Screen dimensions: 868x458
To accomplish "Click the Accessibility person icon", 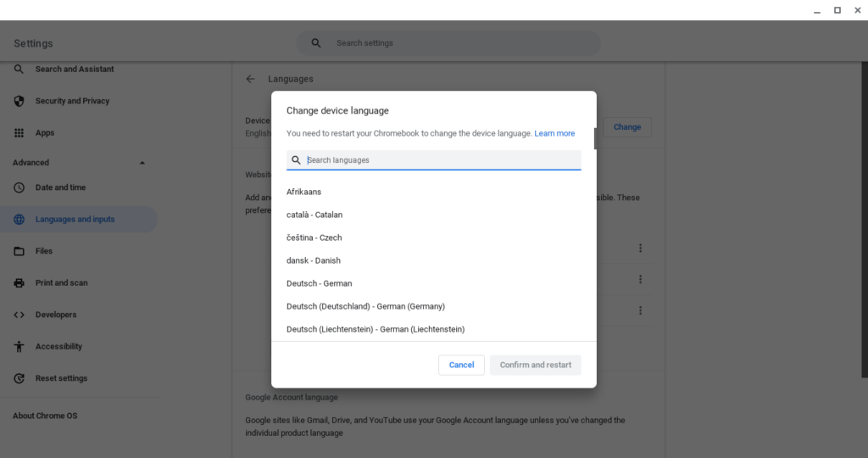I will point(19,347).
